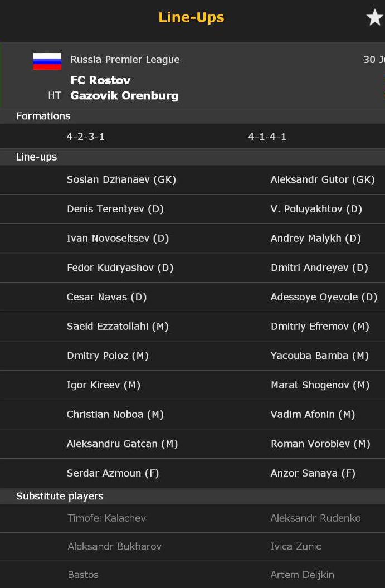Choose substitute Timofei Kalachev

tap(106, 518)
